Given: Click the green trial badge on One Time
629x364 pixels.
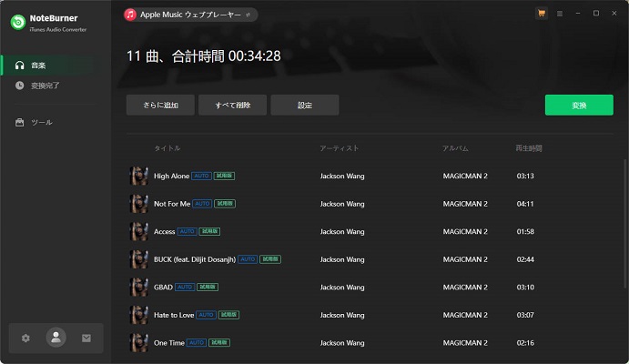Looking at the screenshot, I should pos(219,343).
